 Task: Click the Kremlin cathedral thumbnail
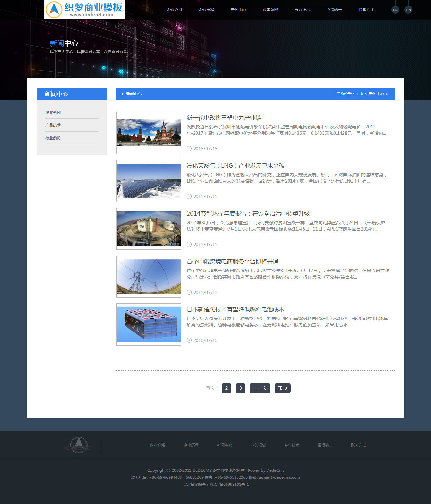click(x=149, y=133)
